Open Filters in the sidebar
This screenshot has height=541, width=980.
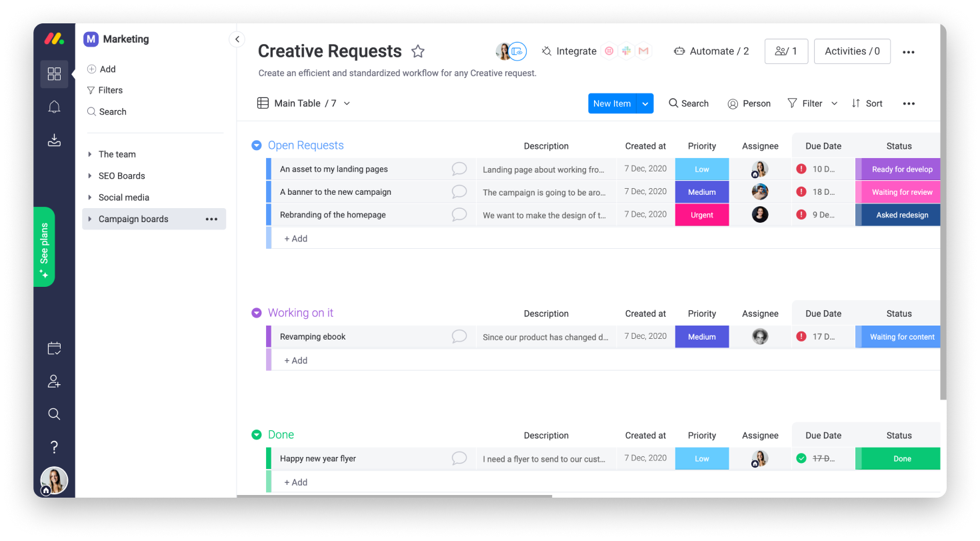pos(105,90)
